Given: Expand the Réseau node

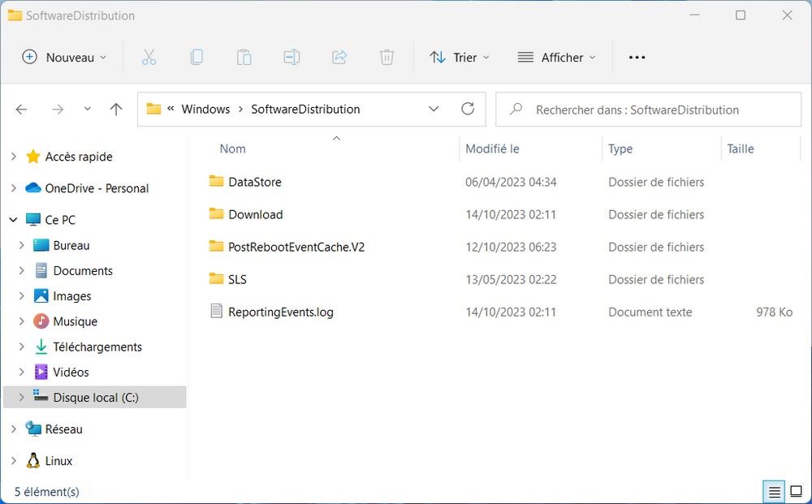Looking at the screenshot, I should (14, 429).
